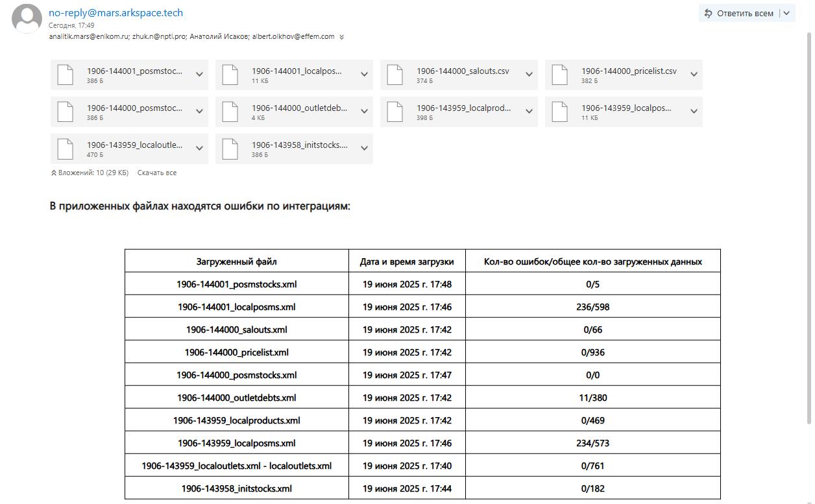Click the reply-all arrow icon

coord(708,13)
